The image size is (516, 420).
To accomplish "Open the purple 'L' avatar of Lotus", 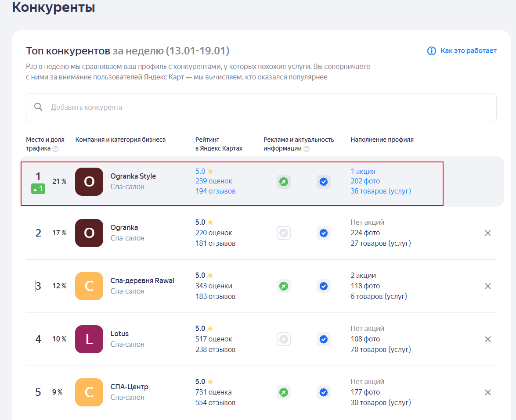I will 89,339.
